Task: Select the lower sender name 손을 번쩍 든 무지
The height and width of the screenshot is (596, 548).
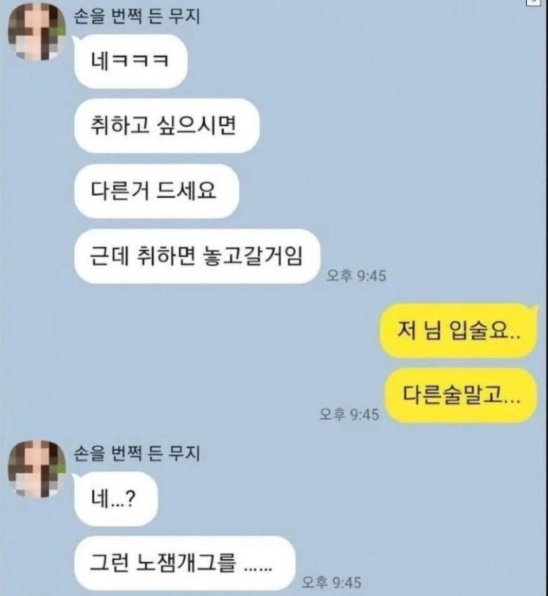Action: (x=137, y=453)
